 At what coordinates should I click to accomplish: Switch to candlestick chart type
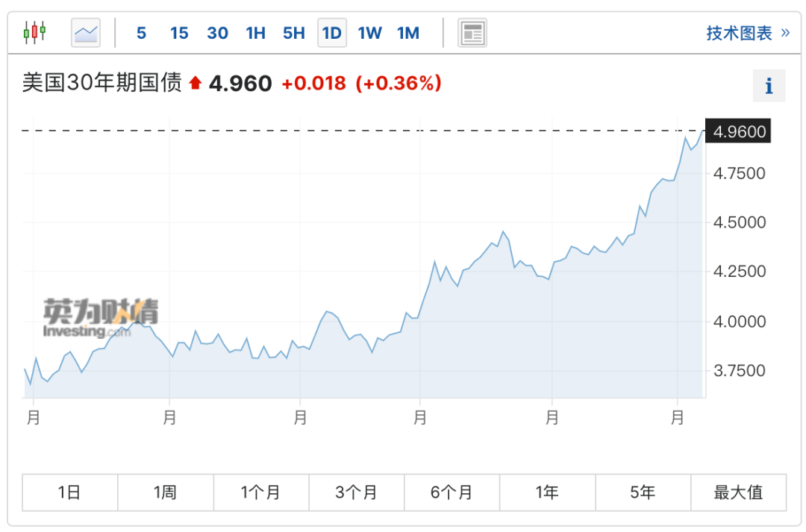pos(34,33)
